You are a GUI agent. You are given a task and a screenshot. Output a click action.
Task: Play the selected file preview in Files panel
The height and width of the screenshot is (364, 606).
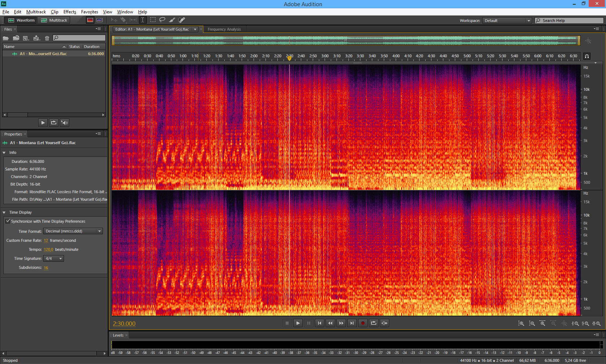[43, 123]
